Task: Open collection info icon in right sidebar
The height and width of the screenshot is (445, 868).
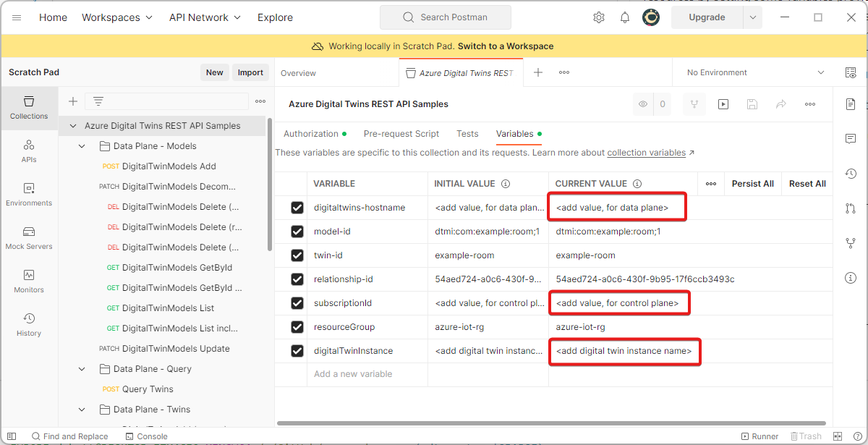Action: coord(851,278)
